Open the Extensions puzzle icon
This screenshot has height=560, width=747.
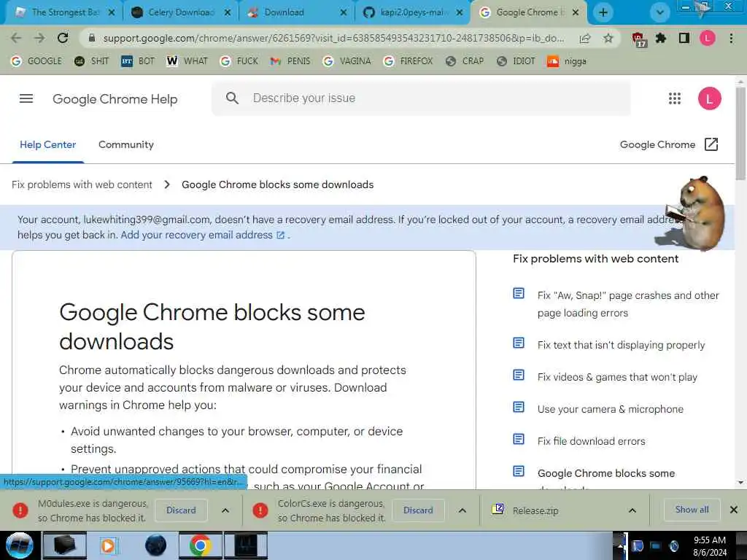tap(661, 38)
